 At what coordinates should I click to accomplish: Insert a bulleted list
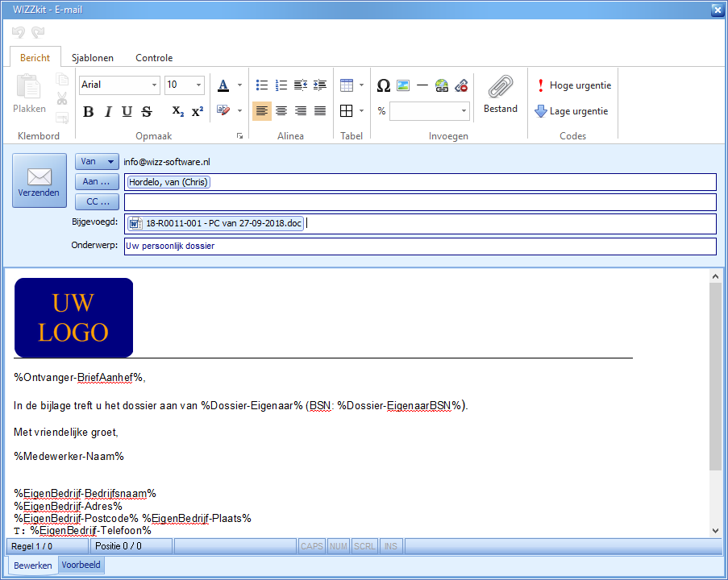coord(261,85)
